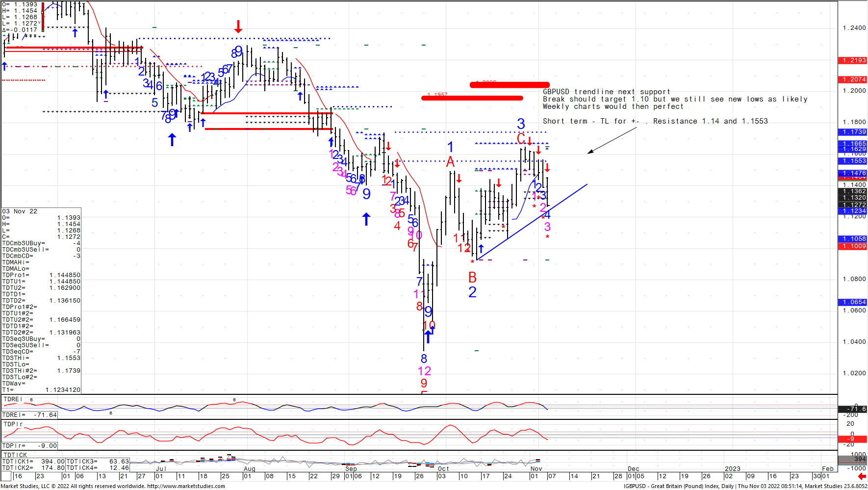868x490 pixels.
Task: Click the TDSTHi= 1.1553 row
Action: 41,358
